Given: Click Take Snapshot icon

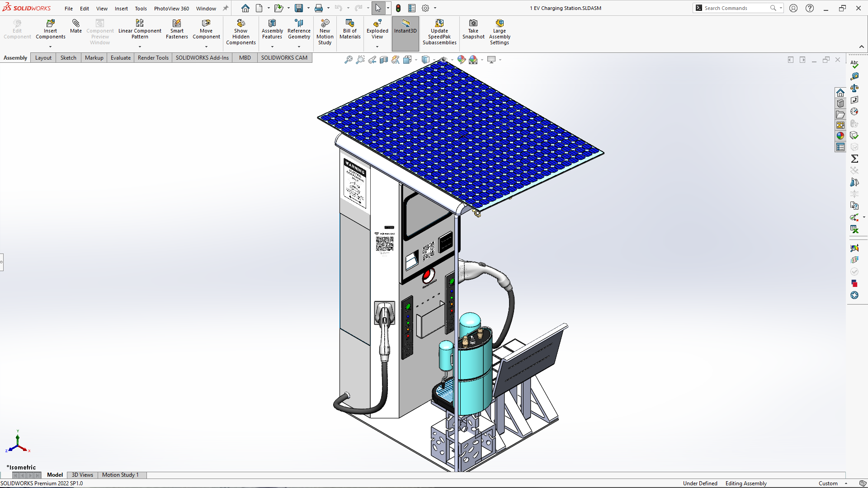Looking at the screenshot, I should click(473, 29).
